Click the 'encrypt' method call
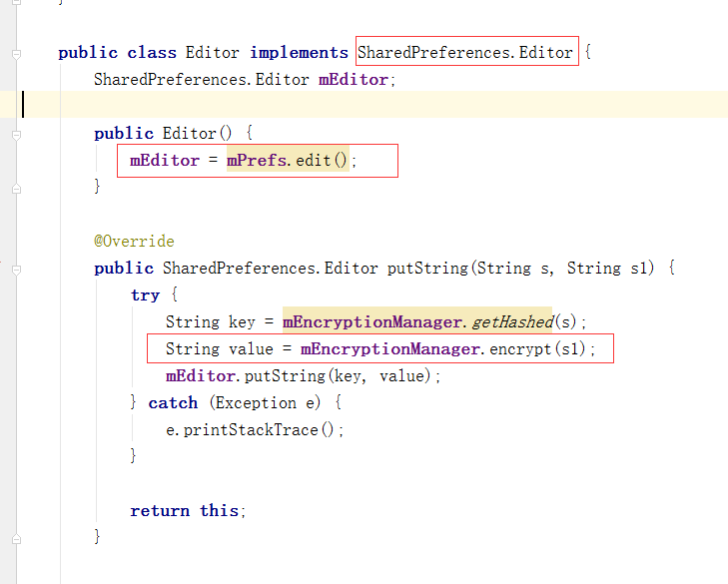The image size is (728, 584). pyautogui.click(x=520, y=349)
